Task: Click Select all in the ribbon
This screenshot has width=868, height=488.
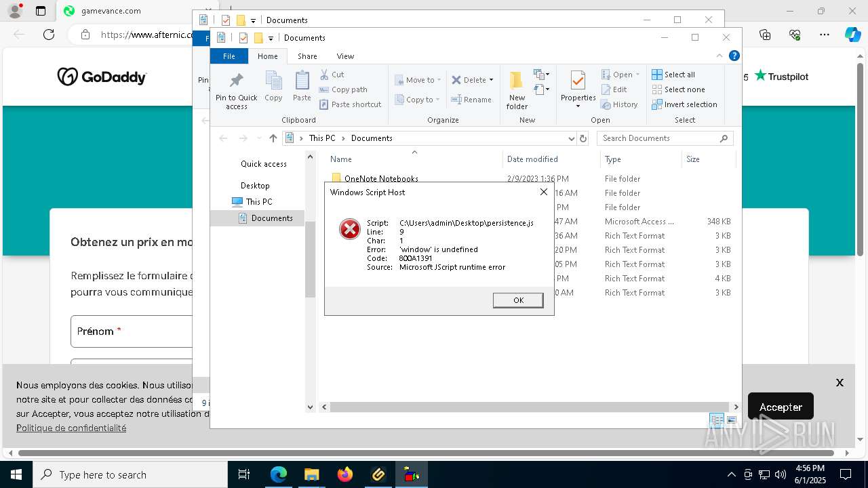Action: pyautogui.click(x=673, y=75)
